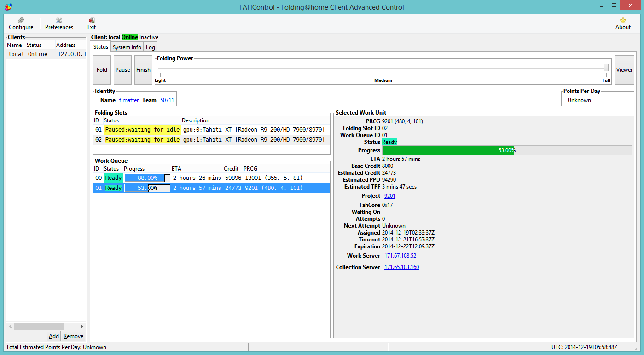Switch to the System Info tab
The width and height of the screenshot is (644, 355).
[127, 47]
